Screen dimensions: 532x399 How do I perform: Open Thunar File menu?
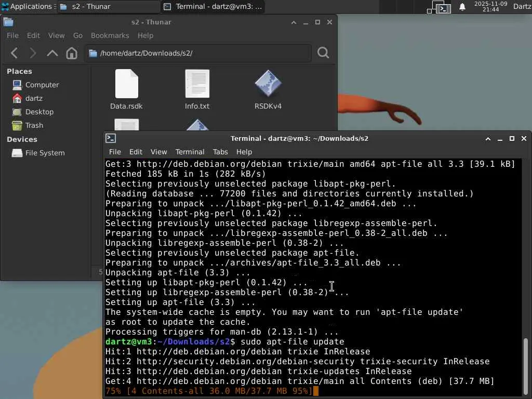pyautogui.click(x=12, y=35)
